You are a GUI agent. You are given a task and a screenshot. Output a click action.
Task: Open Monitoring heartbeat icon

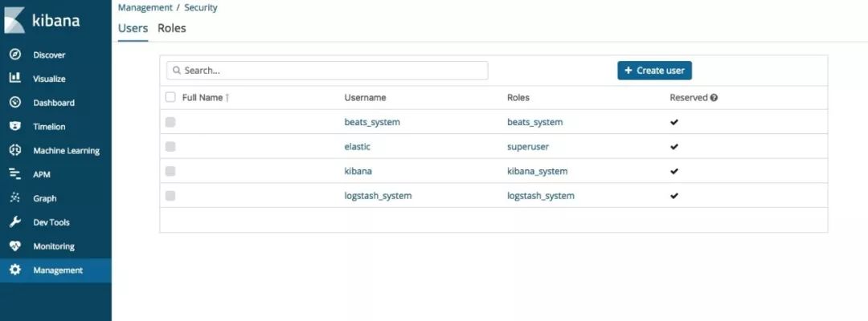pyautogui.click(x=15, y=246)
